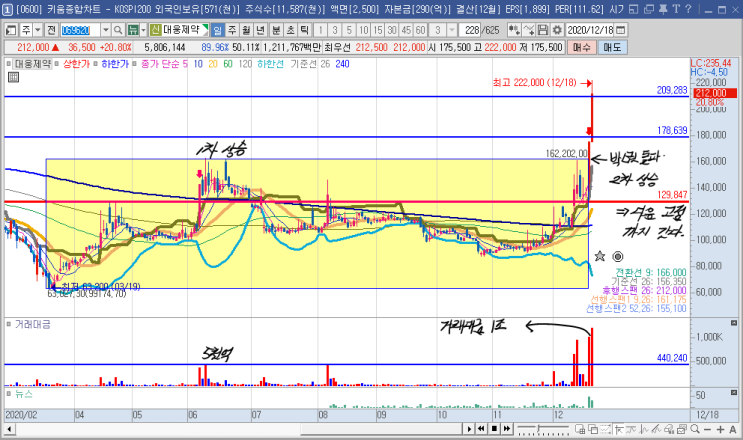Expand the 주 type dropdown arrow
The image size is (743, 440).
[x=38, y=30]
